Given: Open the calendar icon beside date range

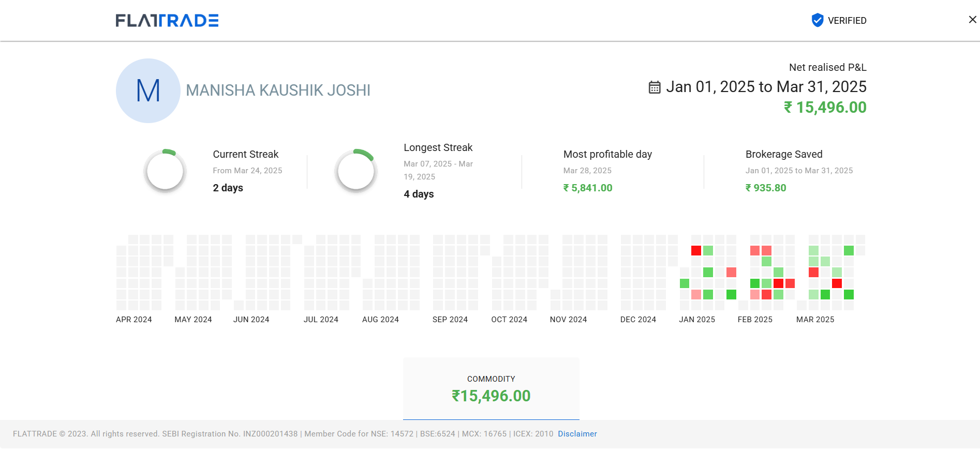Looking at the screenshot, I should [654, 87].
